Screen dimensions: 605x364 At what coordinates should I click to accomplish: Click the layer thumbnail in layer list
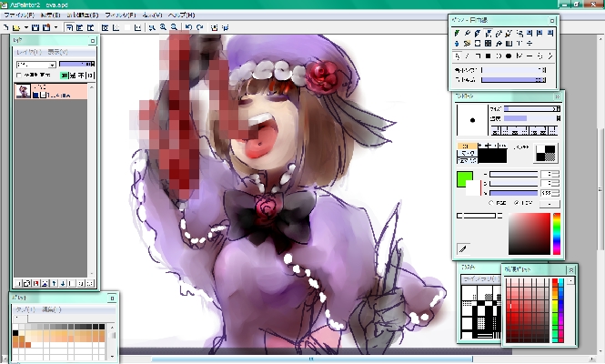(x=23, y=92)
